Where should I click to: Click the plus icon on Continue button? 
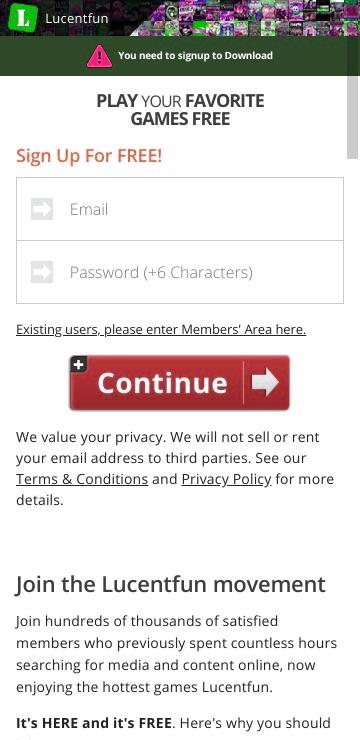79,364
